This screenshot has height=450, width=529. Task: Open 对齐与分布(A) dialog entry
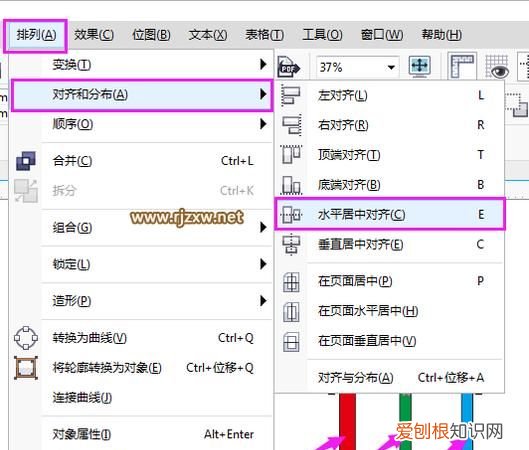390,377
